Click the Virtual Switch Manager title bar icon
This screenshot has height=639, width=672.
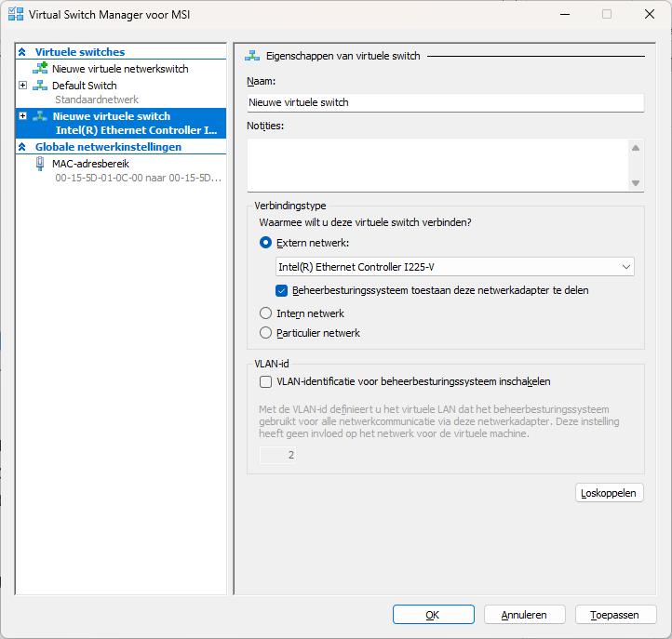(16, 14)
